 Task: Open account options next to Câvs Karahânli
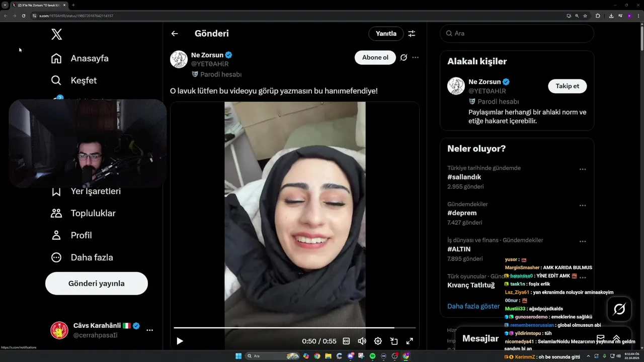pyautogui.click(x=149, y=330)
